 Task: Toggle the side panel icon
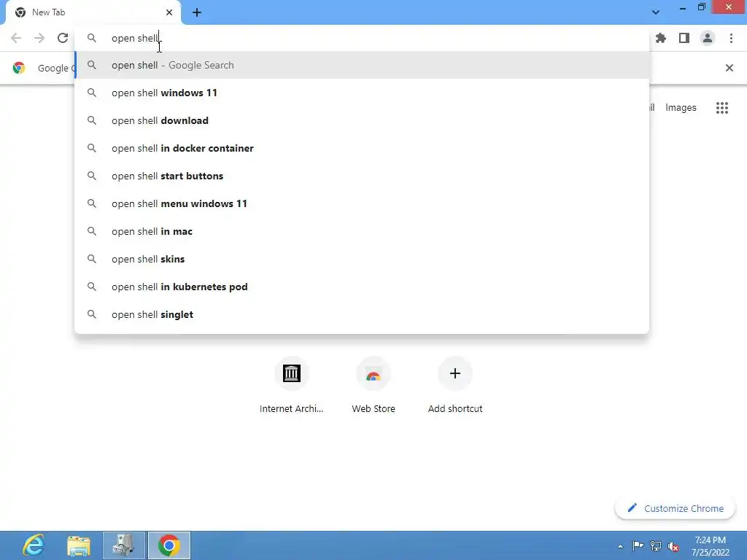coord(684,38)
